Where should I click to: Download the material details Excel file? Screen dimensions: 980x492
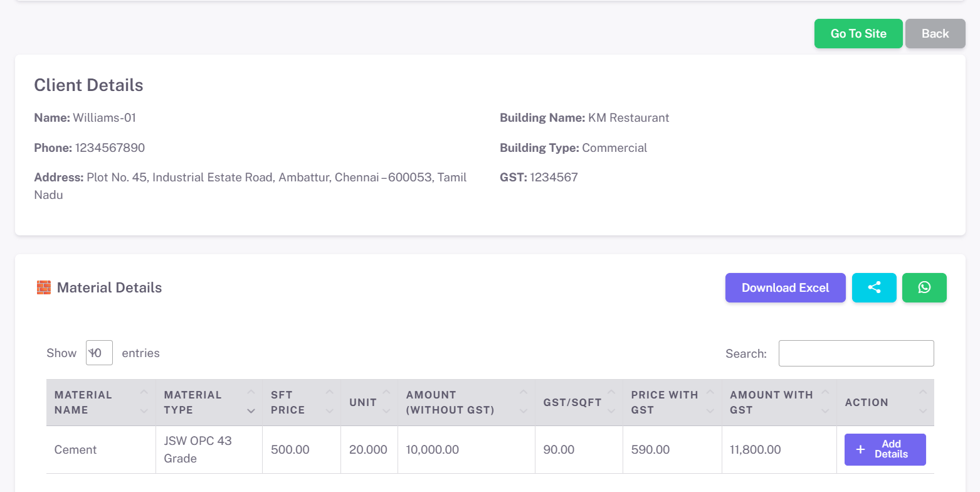click(x=785, y=288)
